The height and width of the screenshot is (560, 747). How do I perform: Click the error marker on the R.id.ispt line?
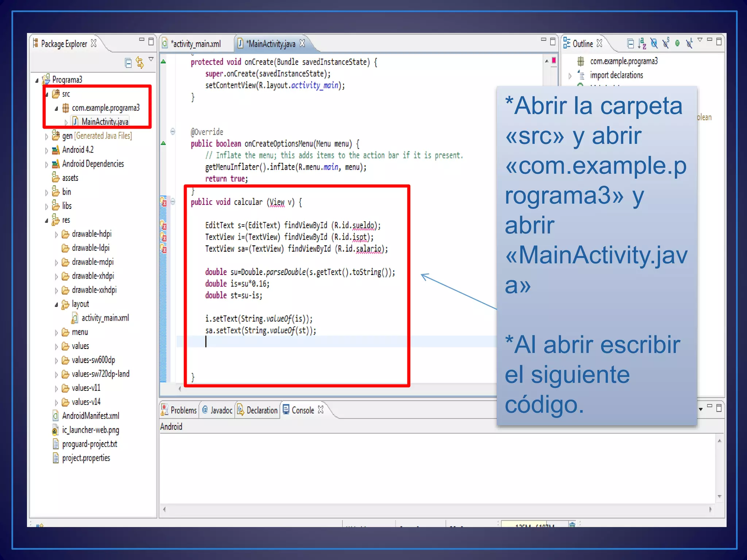[163, 237]
